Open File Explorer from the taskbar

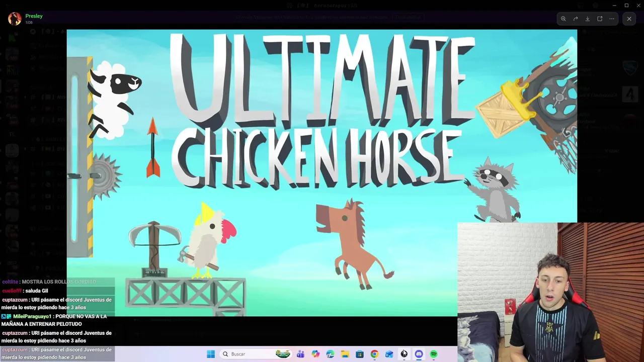tap(345, 354)
